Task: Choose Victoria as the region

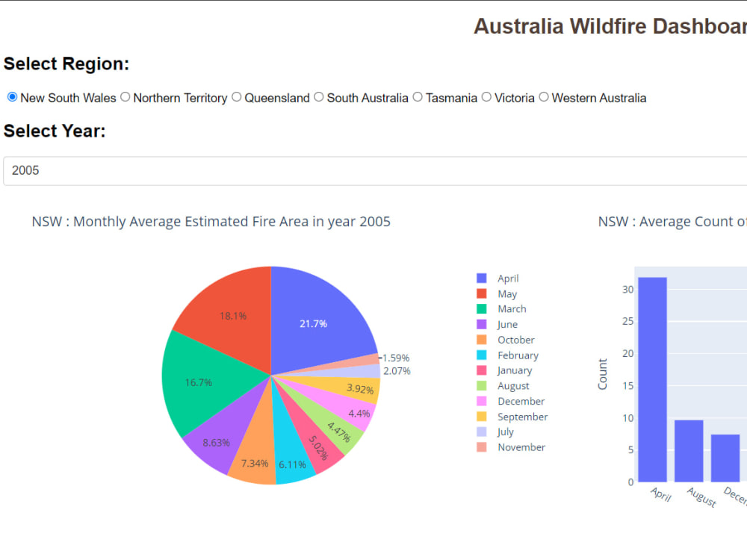Action: click(486, 97)
